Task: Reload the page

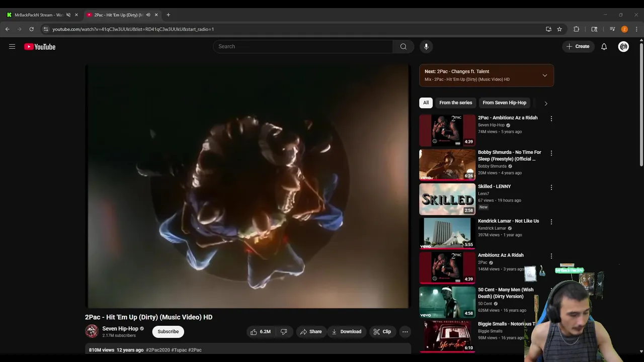Action: [x=31, y=29]
